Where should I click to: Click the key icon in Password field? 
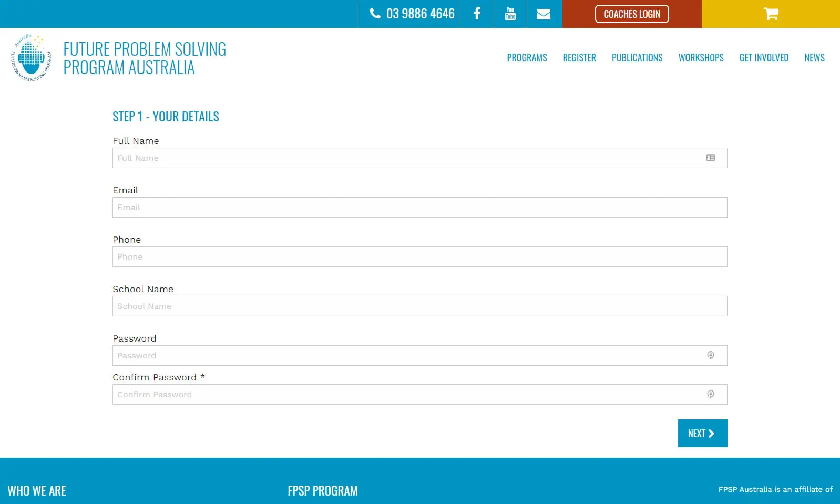710,355
